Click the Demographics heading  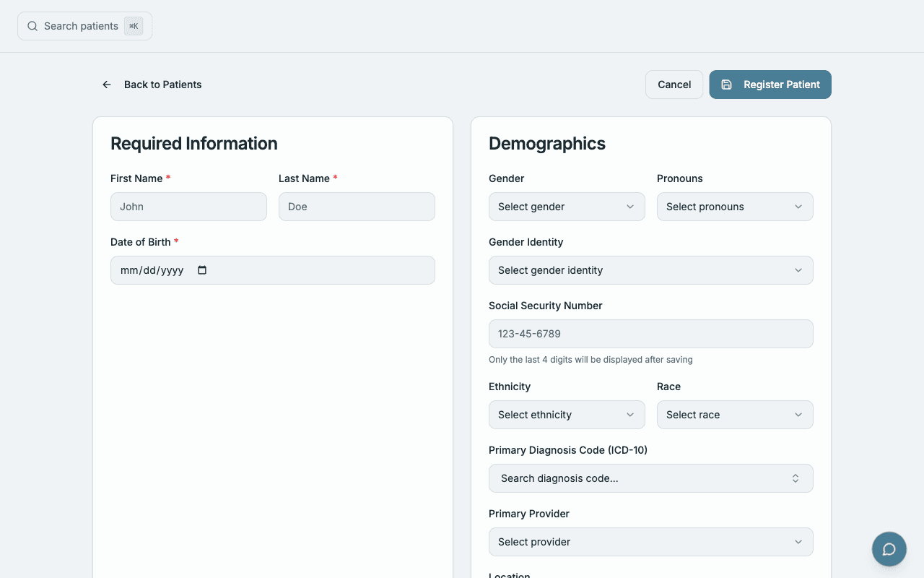[x=547, y=143]
